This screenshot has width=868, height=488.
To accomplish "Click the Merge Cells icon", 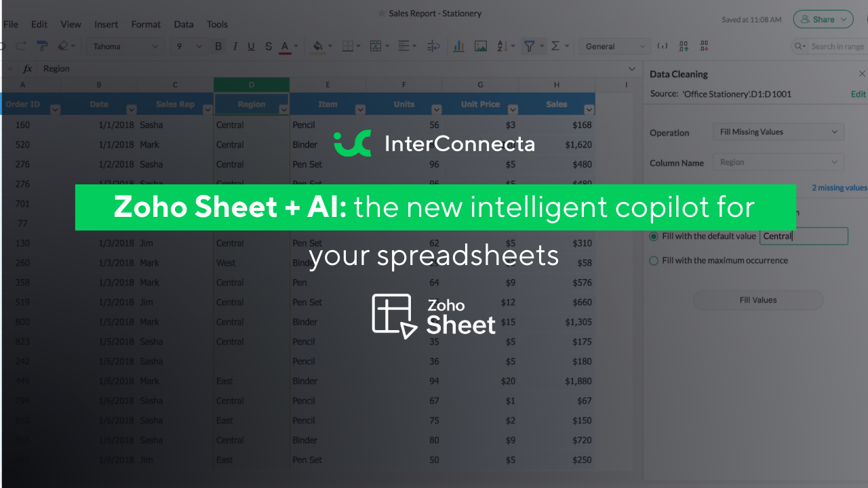I will (x=376, y=46).
